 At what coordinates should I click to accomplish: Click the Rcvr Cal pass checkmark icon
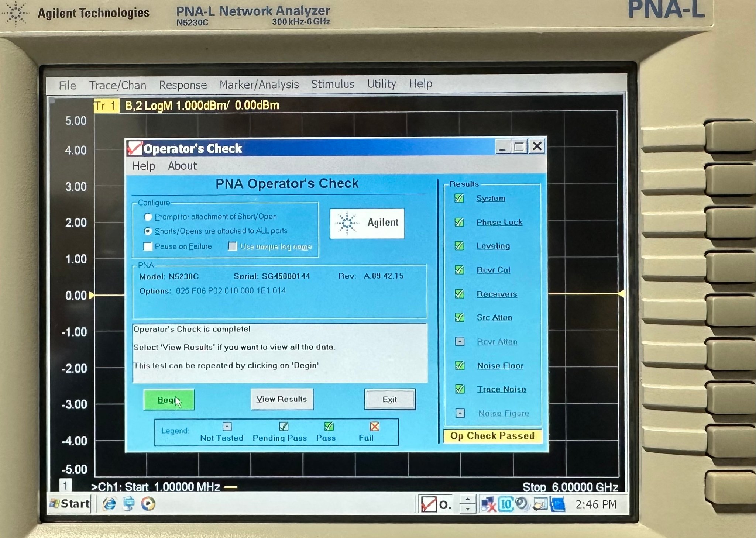coord(460,270)
